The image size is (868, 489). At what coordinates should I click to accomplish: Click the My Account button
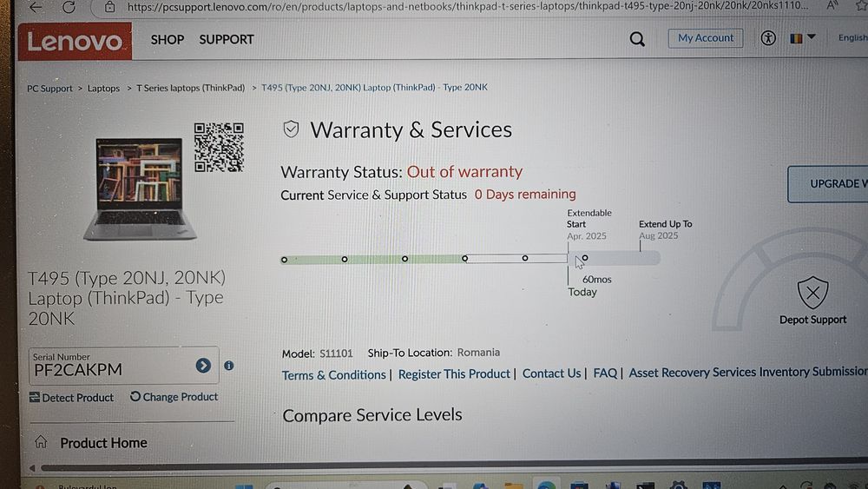click(x=705, y=38)
